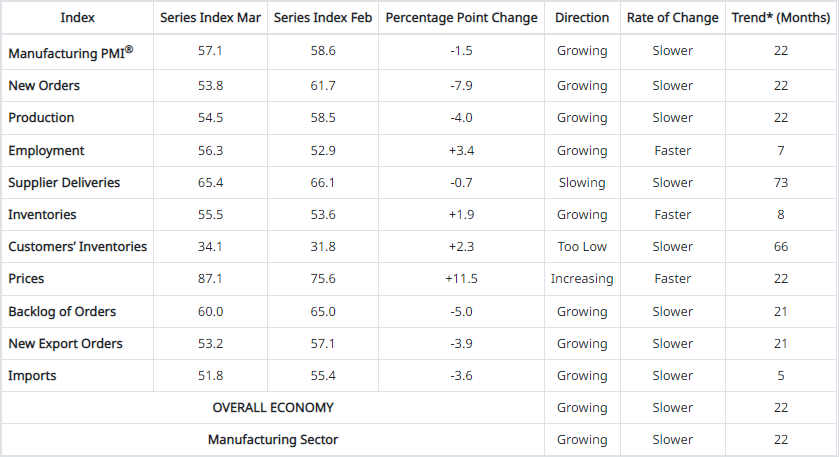Select the +11.5 percentage change cell
This screenshot has width=839, height=457.
point(461,279)
